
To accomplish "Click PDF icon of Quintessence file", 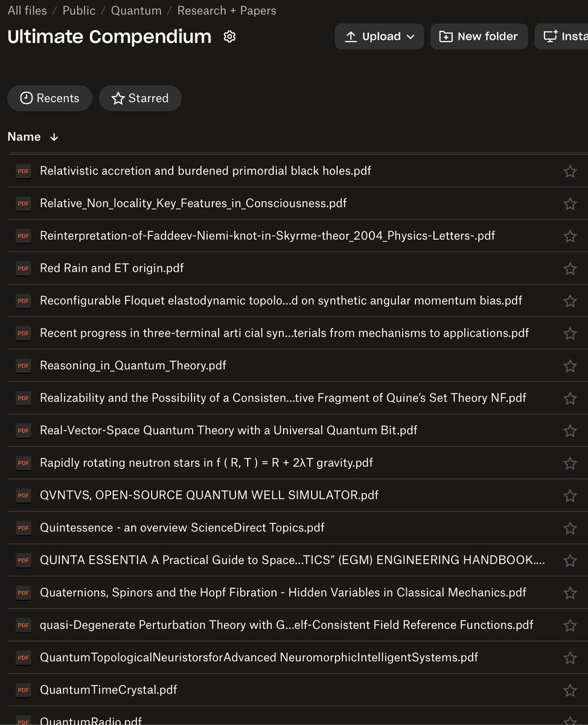I will pyautogui.click(x=23, y=527).
